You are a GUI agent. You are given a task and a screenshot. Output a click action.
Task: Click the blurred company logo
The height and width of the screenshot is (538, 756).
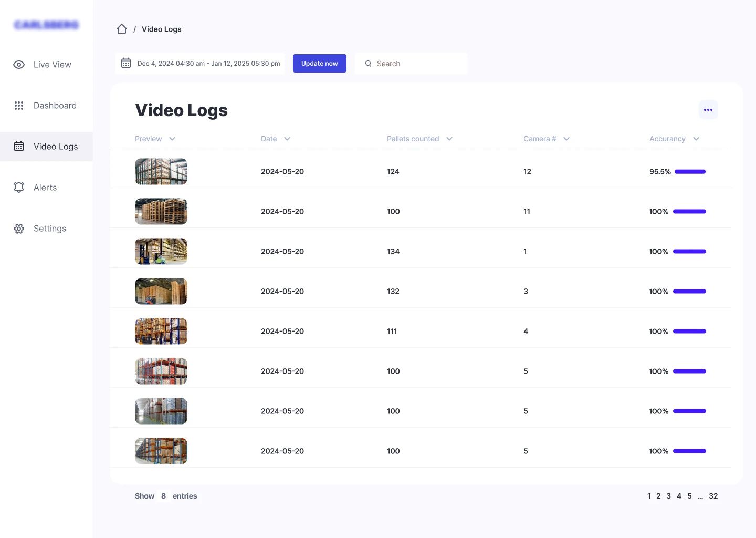[47, 25]
